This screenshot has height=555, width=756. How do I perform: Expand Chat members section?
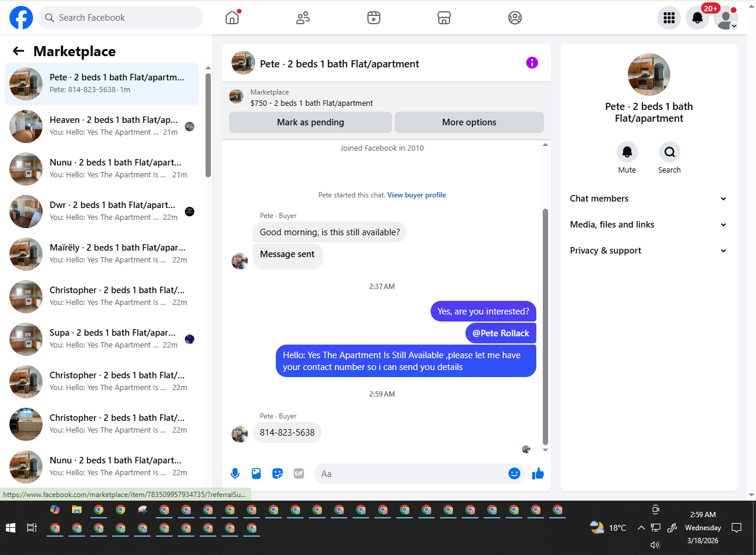pyautogui.click(x=649, y=199)
